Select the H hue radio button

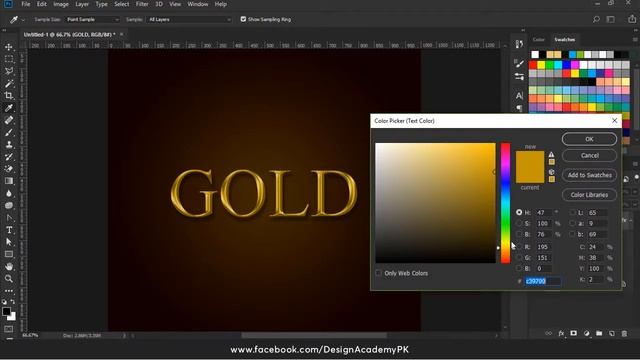tap(519, 212)
